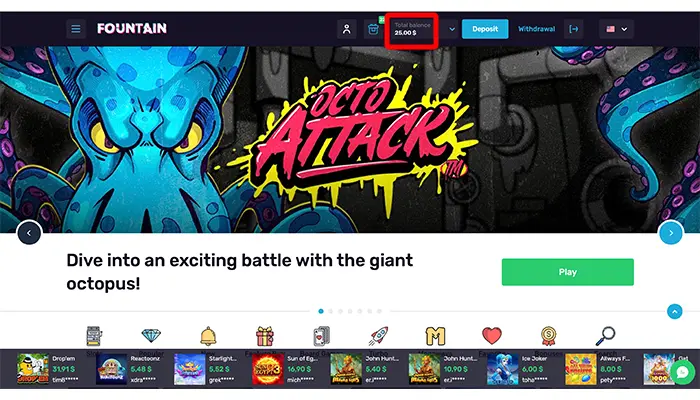Open the gift box rewards icon in header
The height and width of the screenshot is (400, 700).
[x=373, y=29]
